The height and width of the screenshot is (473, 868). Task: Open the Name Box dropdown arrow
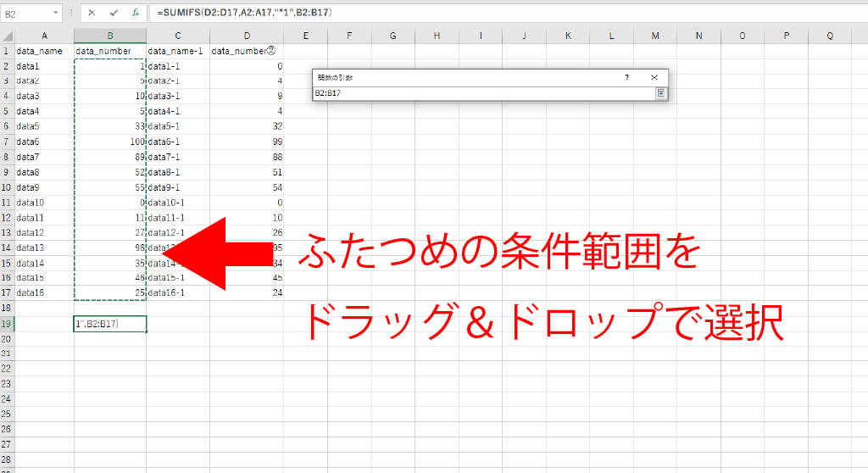(x=56, y=14)
